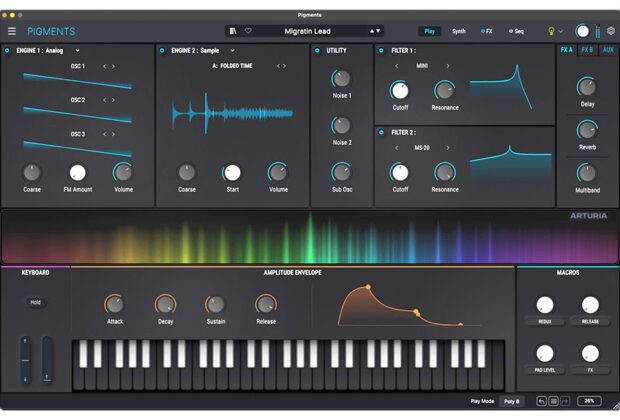Image resolution: width=620 pixels, height=420 pixels.
Task: Click the Release envelope knob
Action: (266, 305)
